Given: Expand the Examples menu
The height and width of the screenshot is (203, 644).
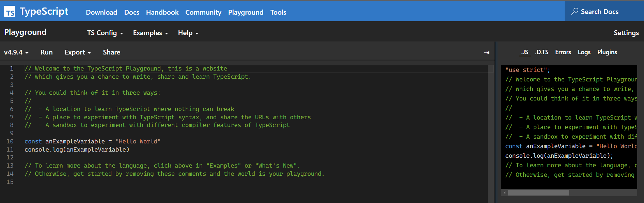Looking at the screenshot, I should (151, 33).
